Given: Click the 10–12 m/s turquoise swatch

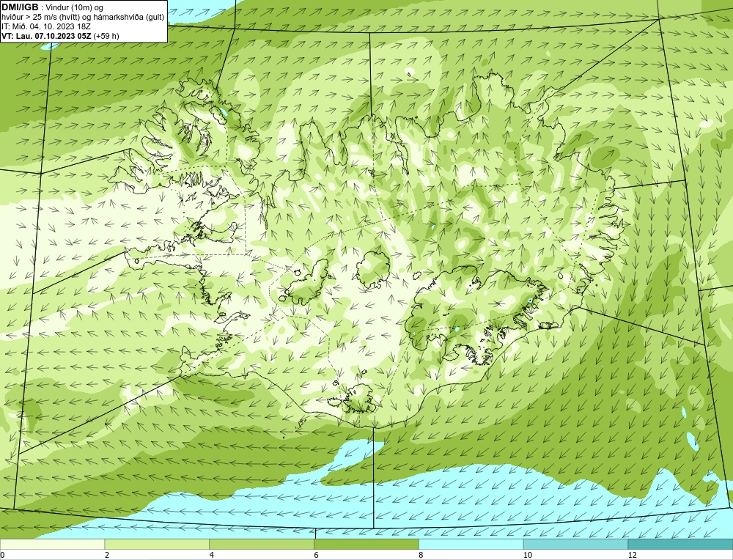Looking at the screenshot, I should click(x=576, y=545).
